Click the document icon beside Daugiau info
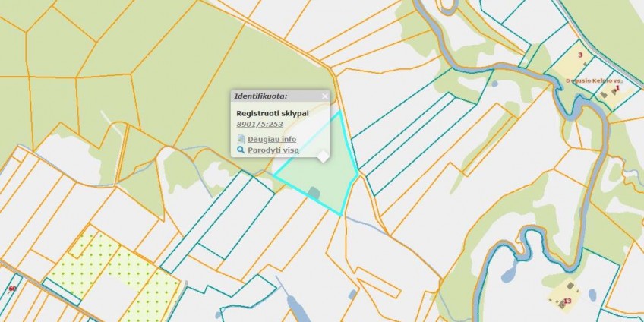This screenshot has height=322, width=644. click(241, 139)
